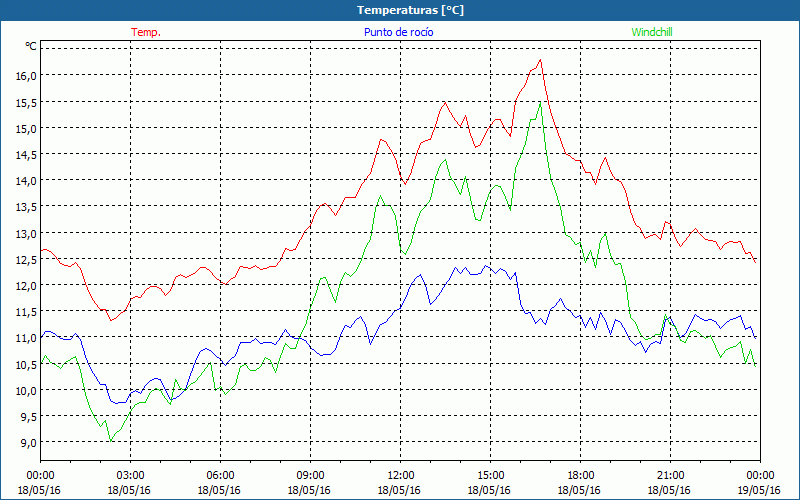The image size is (800, 500).
Task: Select the blue 'Punto de rocío' legend label
Action: [x=398, y=32]
